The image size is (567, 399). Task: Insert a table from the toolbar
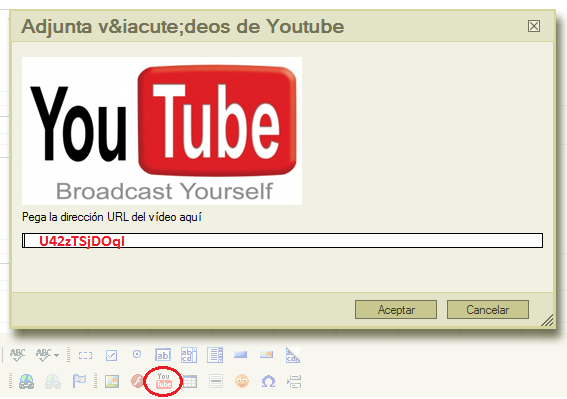(x=190, y=382)
